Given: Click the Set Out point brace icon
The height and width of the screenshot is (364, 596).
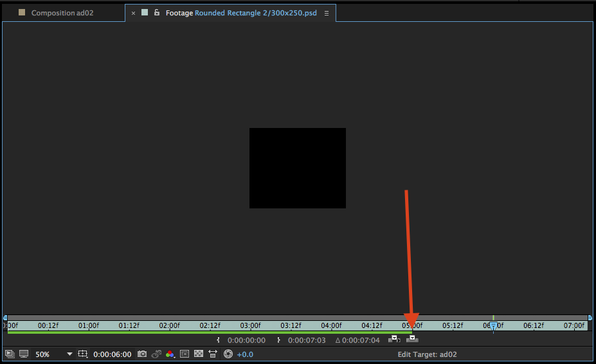Looking at the screenshot, I should (278, 340).
